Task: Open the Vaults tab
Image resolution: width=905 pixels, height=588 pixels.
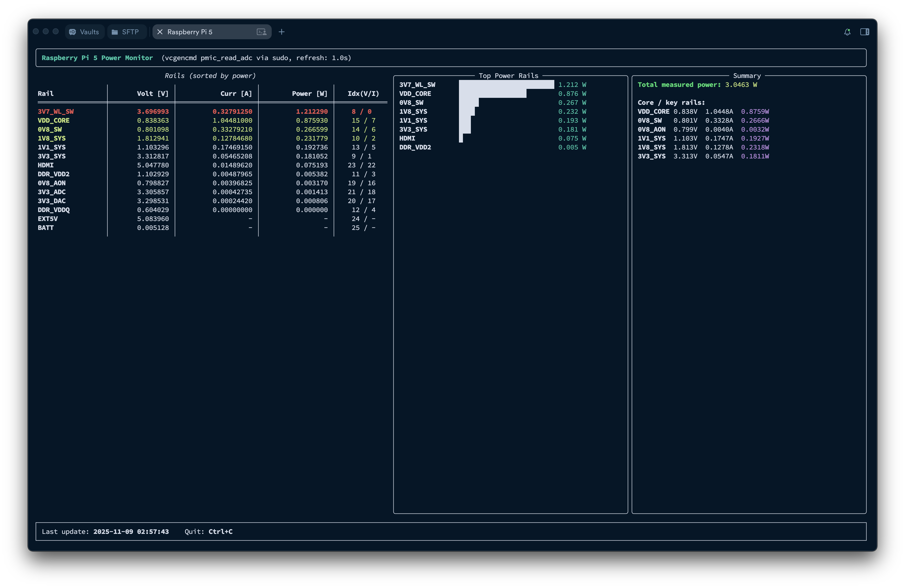Action: coord(84,32)
